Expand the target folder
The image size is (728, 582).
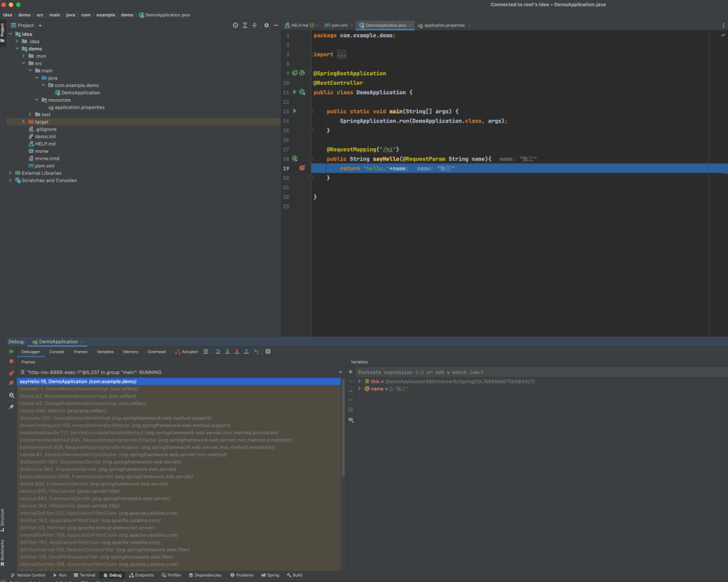coord(24,122)
